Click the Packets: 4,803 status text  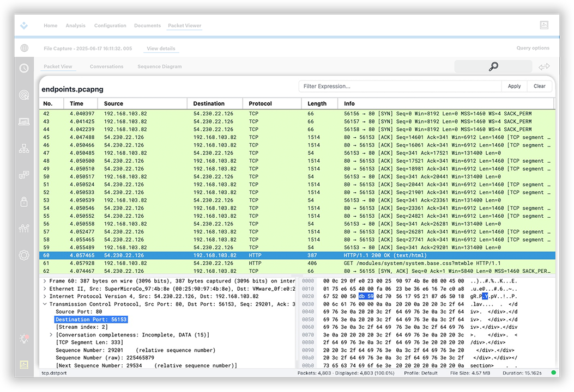pyautogui.click(x=314, y=373)
